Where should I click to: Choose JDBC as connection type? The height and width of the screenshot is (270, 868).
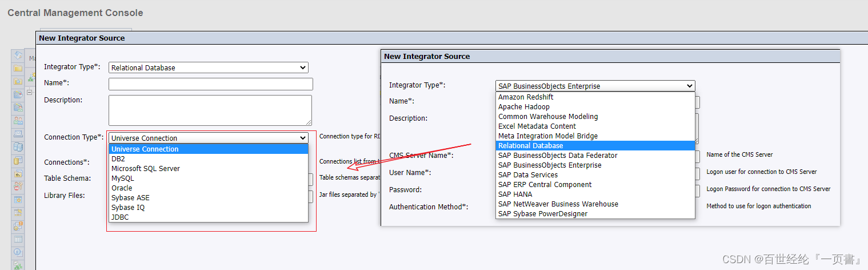pos(209,217)
